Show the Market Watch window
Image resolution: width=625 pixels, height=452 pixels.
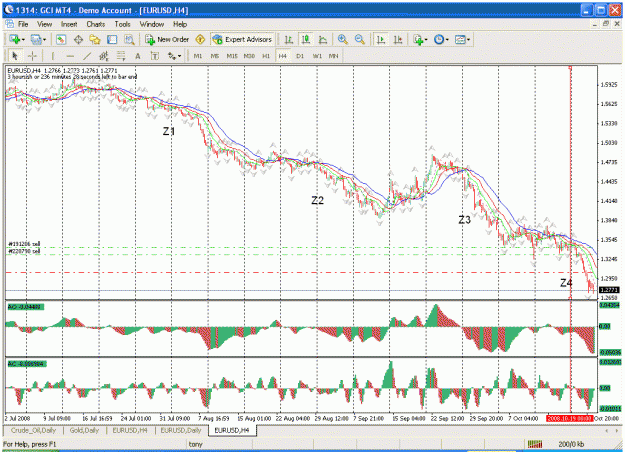click(x=61, y=39)
